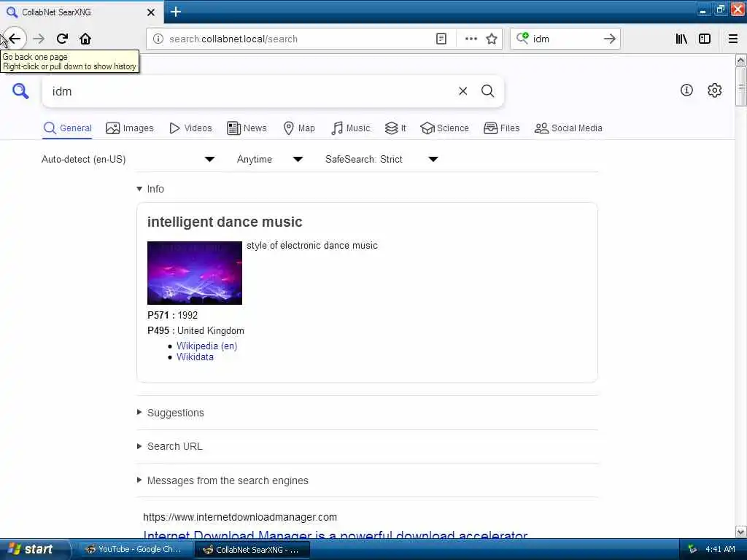Viewport: 747px width, 560px height.
Task: Click the add search engine magnifier icon
Action: point(522,38)
